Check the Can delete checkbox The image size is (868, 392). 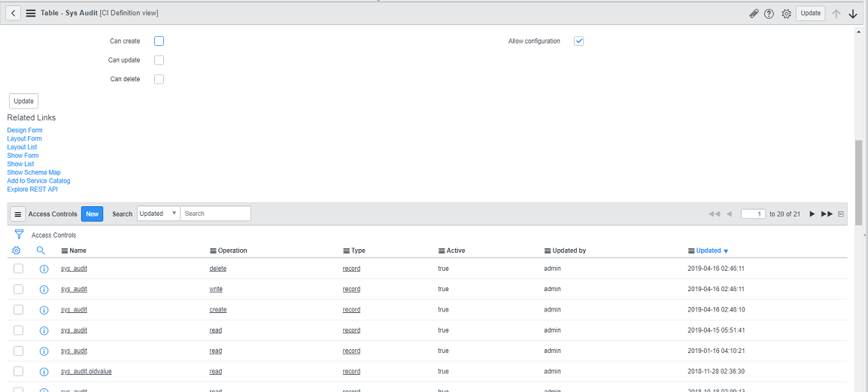(x=159, y=79)
